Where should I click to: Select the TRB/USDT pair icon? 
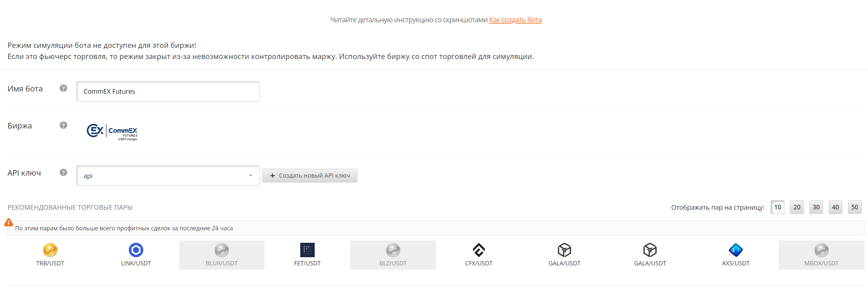pyautogui.click(x=50, y=250)
